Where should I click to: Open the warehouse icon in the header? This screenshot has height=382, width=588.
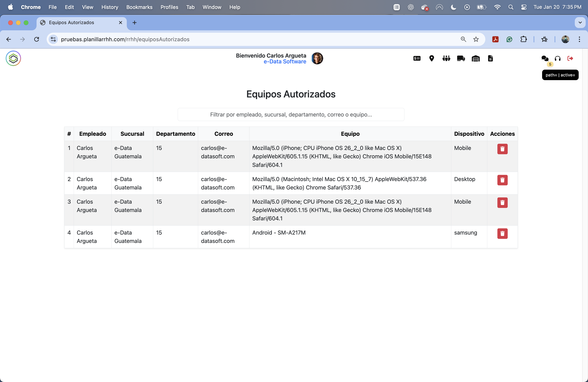coord(475,59)
